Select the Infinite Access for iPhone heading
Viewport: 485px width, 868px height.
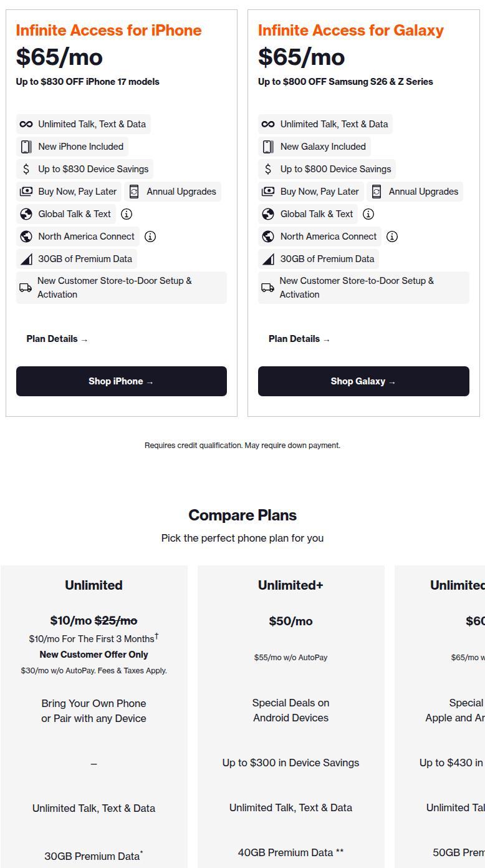tap(108, 30)
